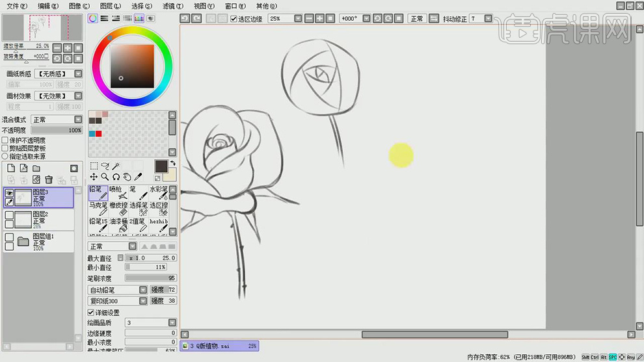Delete layer with trash can icon
This screenshot has height=362, width=644.
coord(49,179)
